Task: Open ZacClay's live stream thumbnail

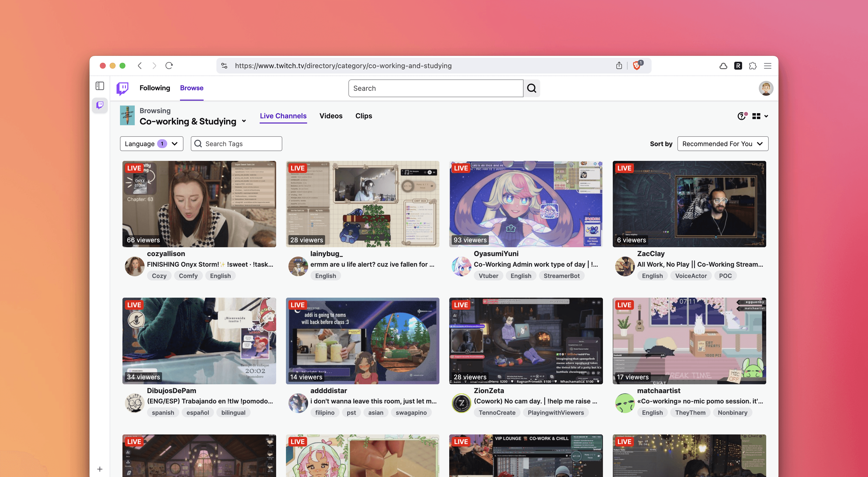Action: pyautogui.click(x=689, y=204)
